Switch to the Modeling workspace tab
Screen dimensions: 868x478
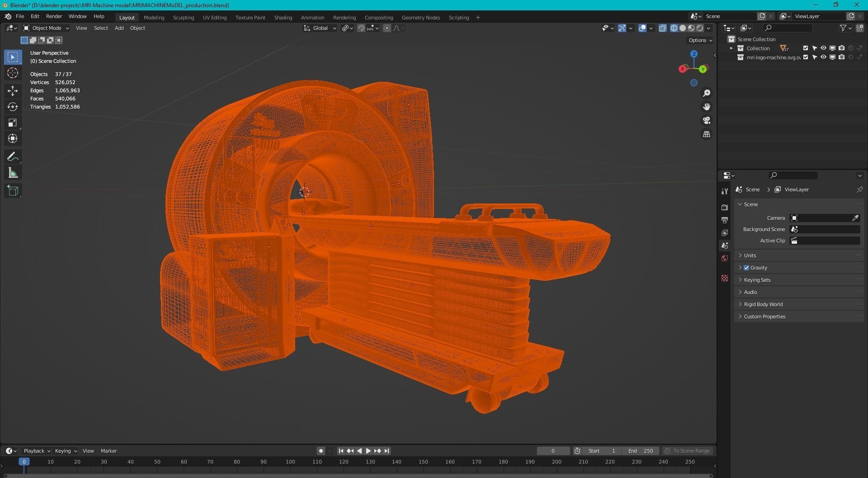click(154, 18)
